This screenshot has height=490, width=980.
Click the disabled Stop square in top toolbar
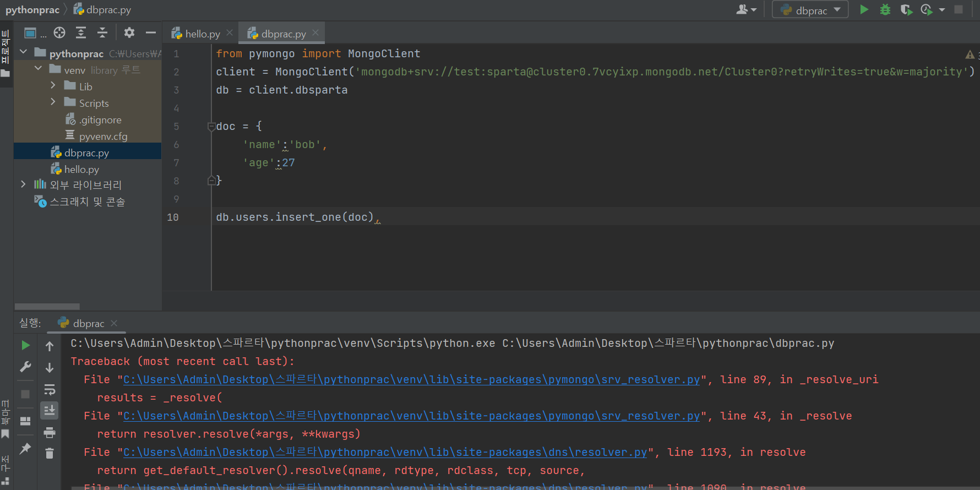point(959,9)
